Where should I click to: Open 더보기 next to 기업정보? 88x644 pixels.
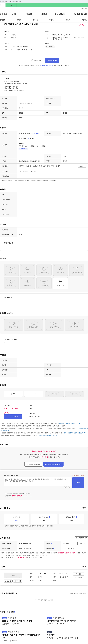[x=85, y=567]
